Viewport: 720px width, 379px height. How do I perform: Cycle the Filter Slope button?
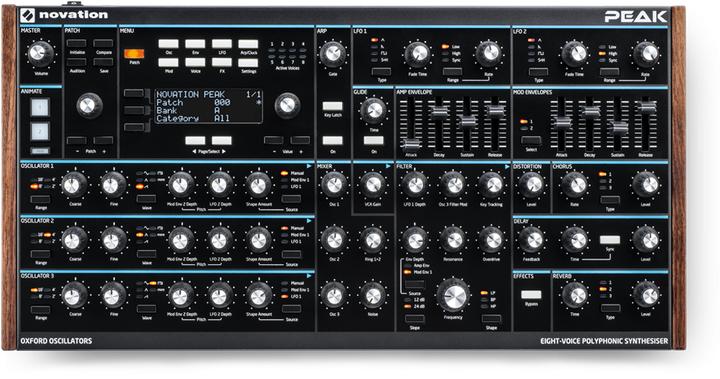click(x=414, y=318)
